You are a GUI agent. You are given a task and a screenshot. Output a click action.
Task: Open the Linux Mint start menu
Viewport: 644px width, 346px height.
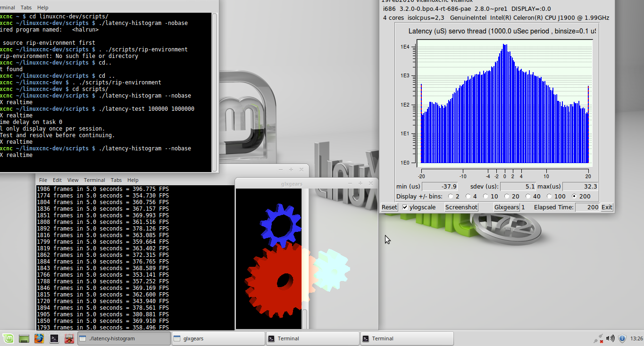point(8,338)
